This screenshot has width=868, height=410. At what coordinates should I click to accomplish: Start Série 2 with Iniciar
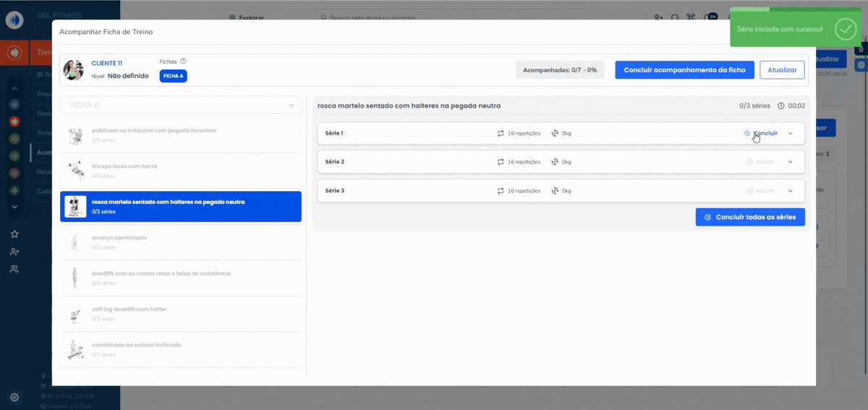pyautogui.click(x=760, y=162)
